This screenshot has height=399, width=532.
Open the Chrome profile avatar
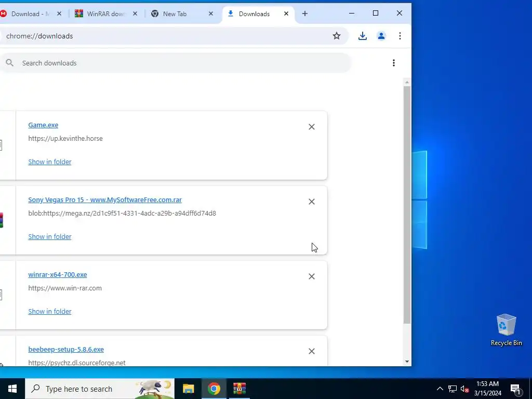[381, 36]
